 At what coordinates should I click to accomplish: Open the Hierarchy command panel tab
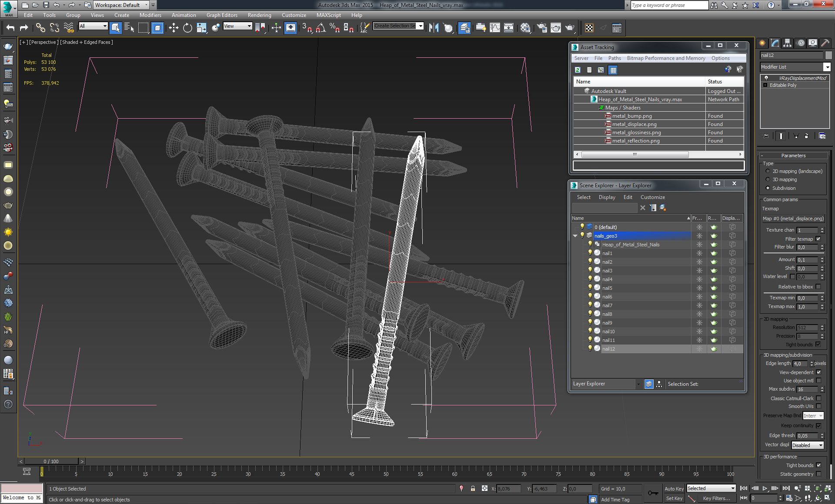(787, 43)
